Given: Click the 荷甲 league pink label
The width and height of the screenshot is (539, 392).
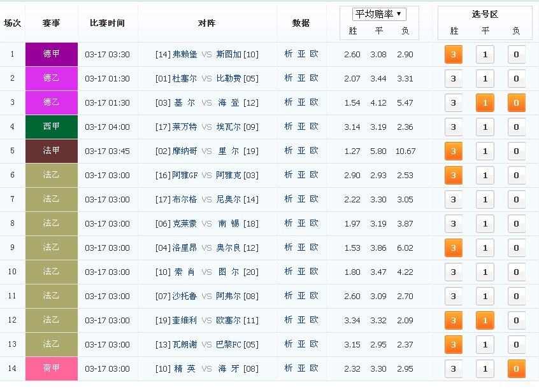Looking at the screenshot, I should 52,368.
